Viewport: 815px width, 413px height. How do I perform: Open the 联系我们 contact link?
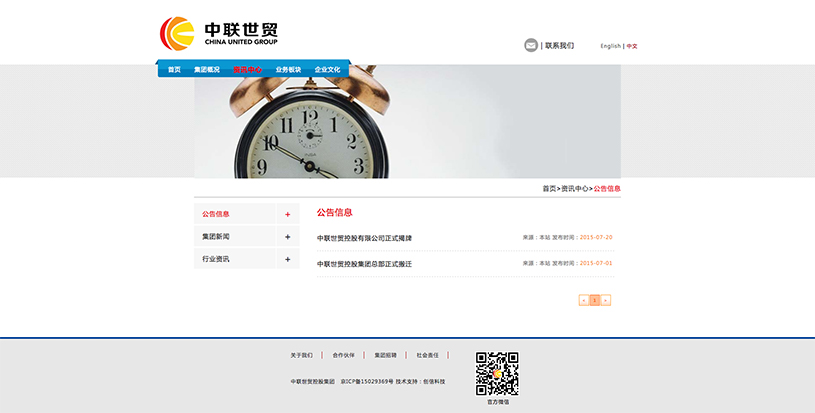pyautogui.click(x=559, y=46)
